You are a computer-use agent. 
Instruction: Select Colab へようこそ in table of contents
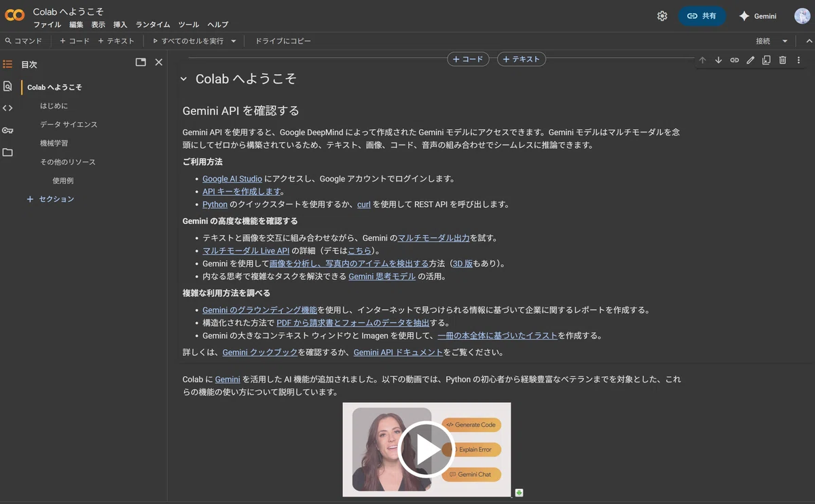coord(54,87)
